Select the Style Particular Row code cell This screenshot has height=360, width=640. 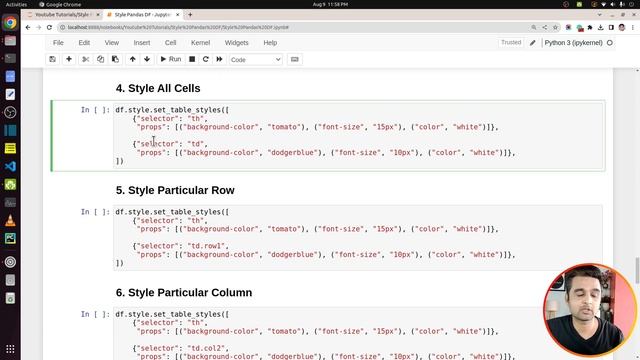pyautogui.click(x=358, y=238)
